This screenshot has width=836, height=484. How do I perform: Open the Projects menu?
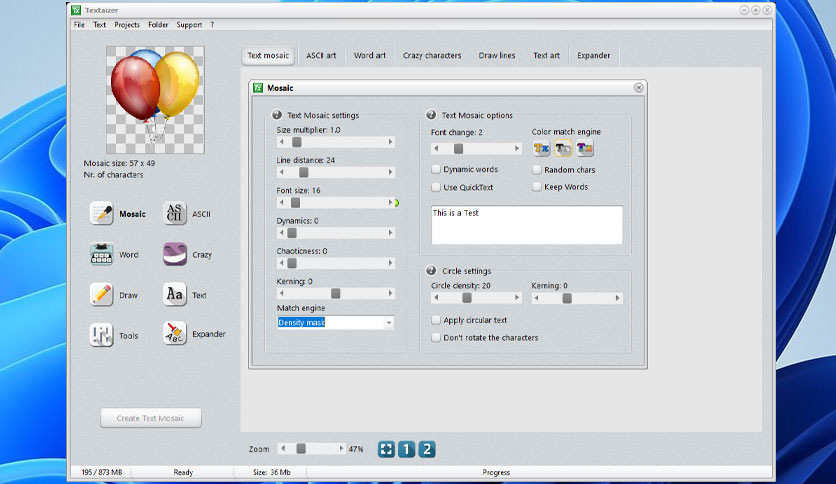[127, 25]
